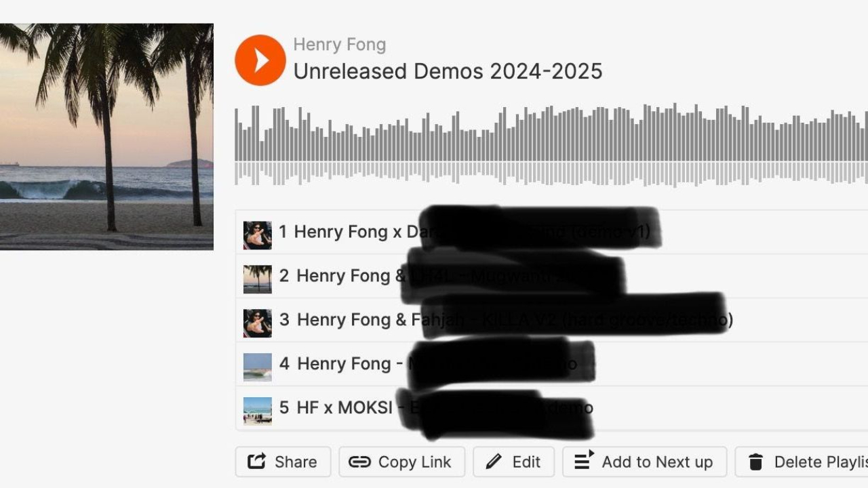868x488 pixels.
Task: Click the Copy Link chain icon
Action: 359,462
